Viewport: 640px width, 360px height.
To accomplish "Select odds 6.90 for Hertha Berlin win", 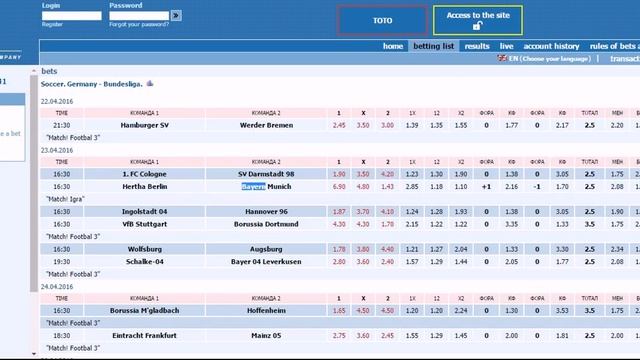I will 339,187.
